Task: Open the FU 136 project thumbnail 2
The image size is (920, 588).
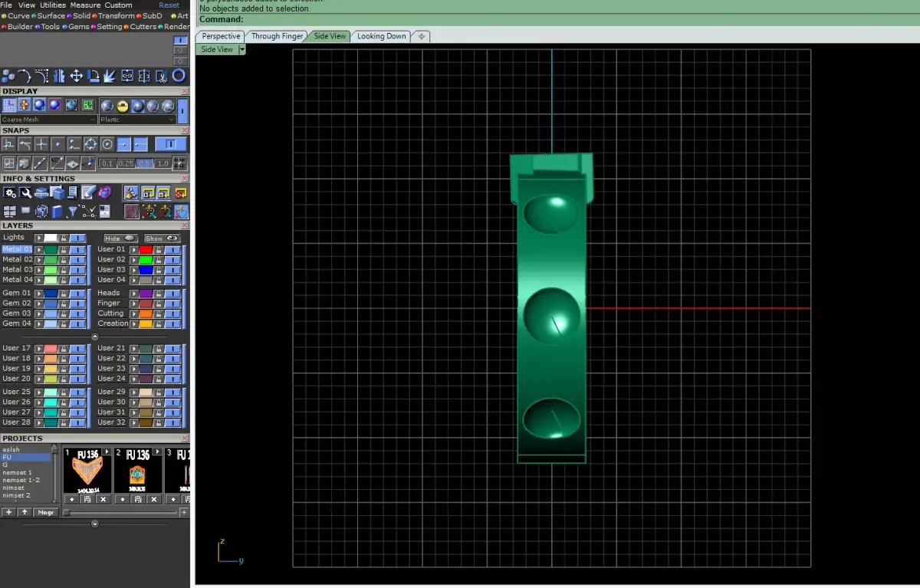Action: (x=138, y=471)
